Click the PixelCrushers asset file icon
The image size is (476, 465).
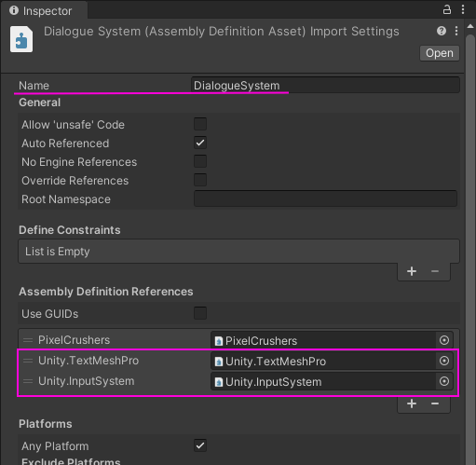click(219, 341)
